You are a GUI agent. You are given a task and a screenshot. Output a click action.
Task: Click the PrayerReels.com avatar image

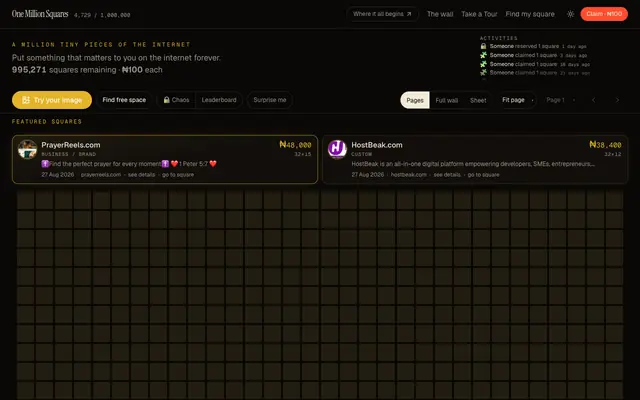27,149
